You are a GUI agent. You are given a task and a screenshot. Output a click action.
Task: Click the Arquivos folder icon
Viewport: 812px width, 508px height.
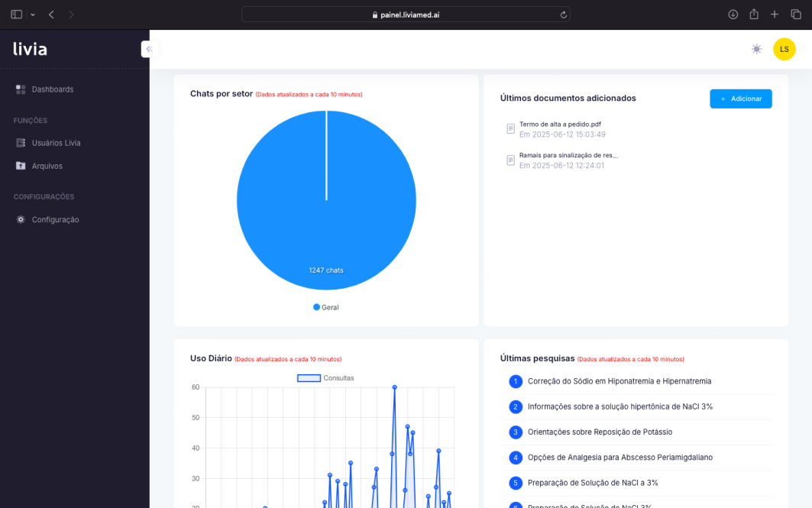click(x=21, y=166)
